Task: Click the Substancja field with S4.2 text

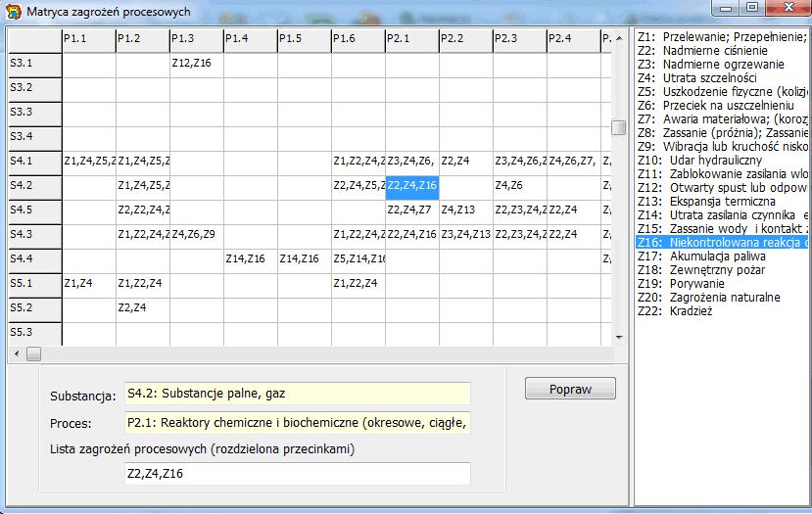Action: pos(297,394)
